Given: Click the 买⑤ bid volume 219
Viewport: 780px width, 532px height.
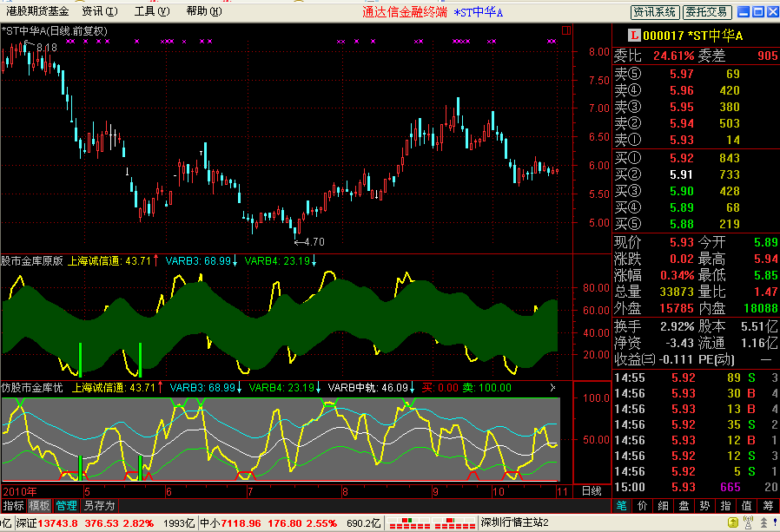Looking at the screenshot, I should 730,224.
